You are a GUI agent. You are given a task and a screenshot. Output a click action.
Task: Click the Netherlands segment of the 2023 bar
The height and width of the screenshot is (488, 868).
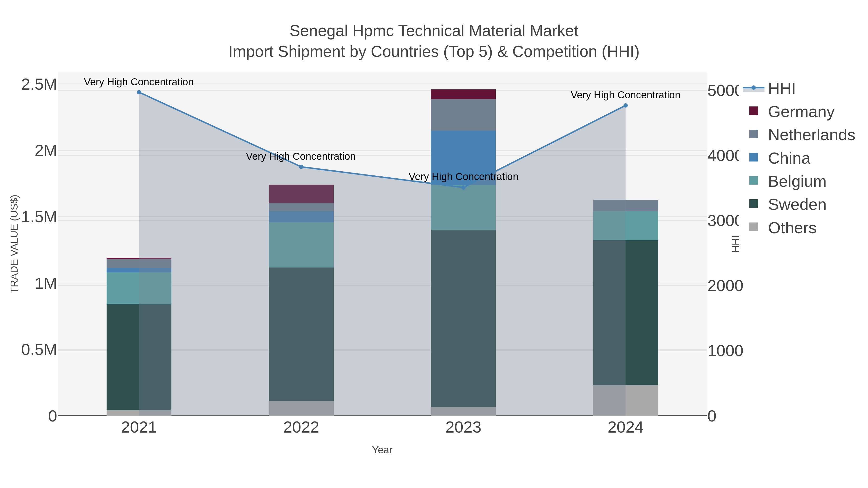463,115
